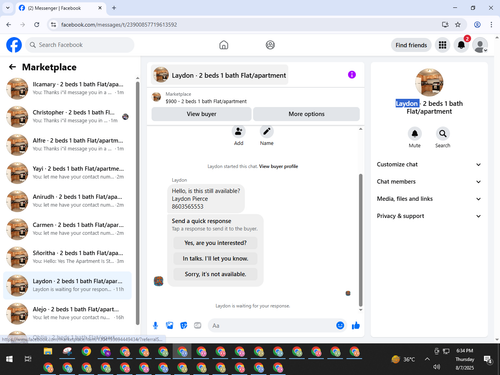Open Chrome three-dot menu
Image resolution: width=500 pixels, height=375 pixels.
pos(491,25)
